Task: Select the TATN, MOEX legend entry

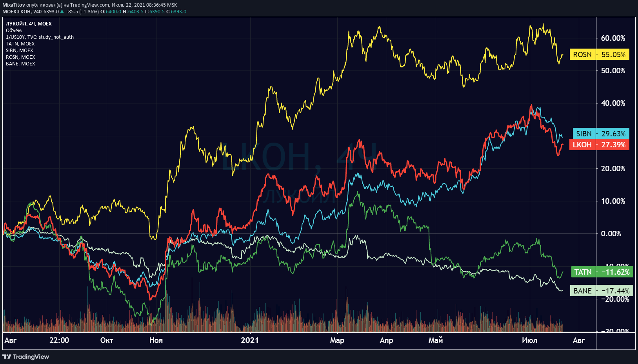Action: 20,43
